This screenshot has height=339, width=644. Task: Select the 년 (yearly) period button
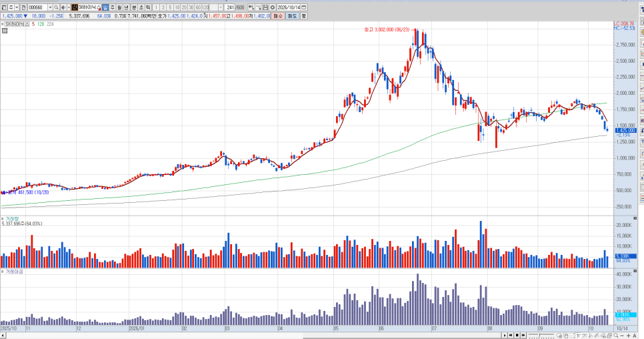[127, 7]
